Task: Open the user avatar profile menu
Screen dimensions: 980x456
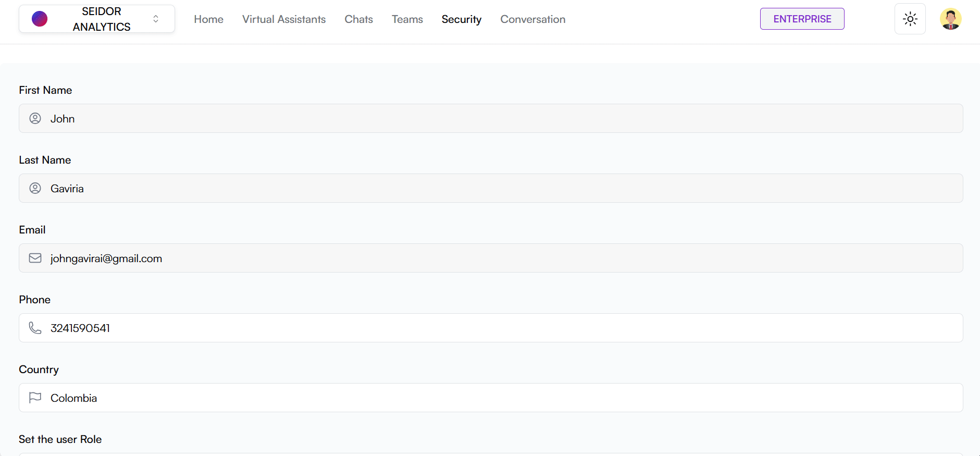Action: coord(950,19)
